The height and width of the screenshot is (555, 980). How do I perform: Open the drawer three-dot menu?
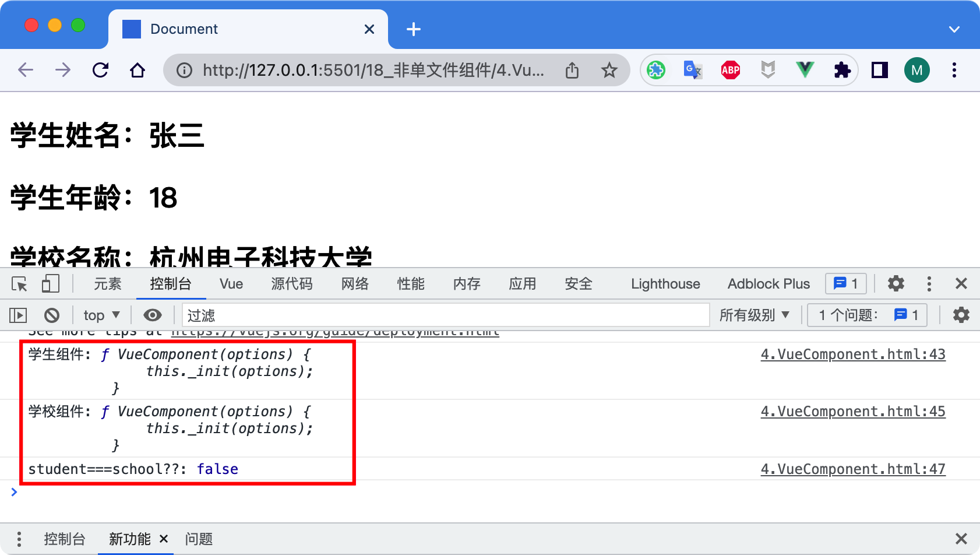coord(19,539)
